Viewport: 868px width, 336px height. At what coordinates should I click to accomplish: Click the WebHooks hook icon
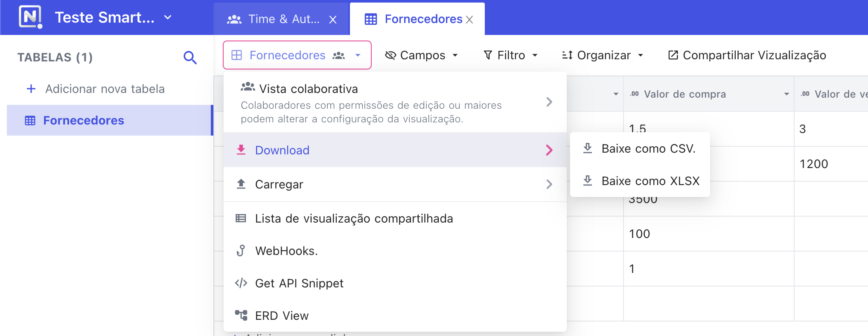coord(241,251)
